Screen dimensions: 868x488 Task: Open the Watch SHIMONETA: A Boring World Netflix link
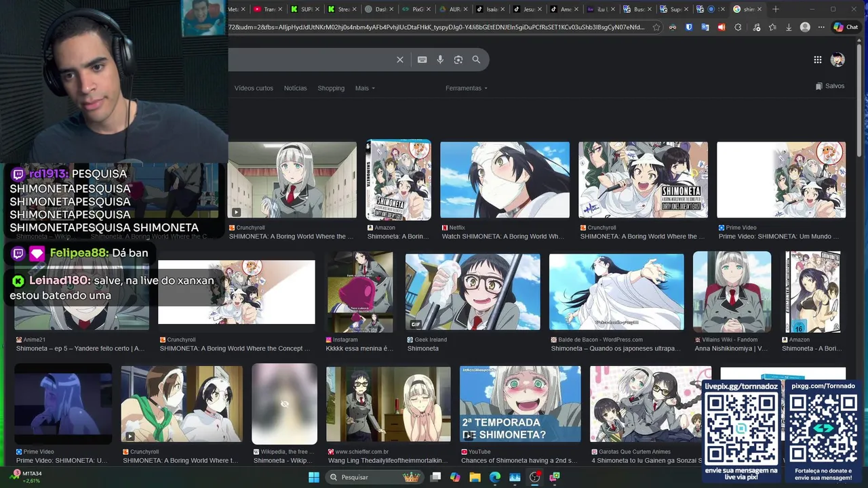click(x=503, y=237)
